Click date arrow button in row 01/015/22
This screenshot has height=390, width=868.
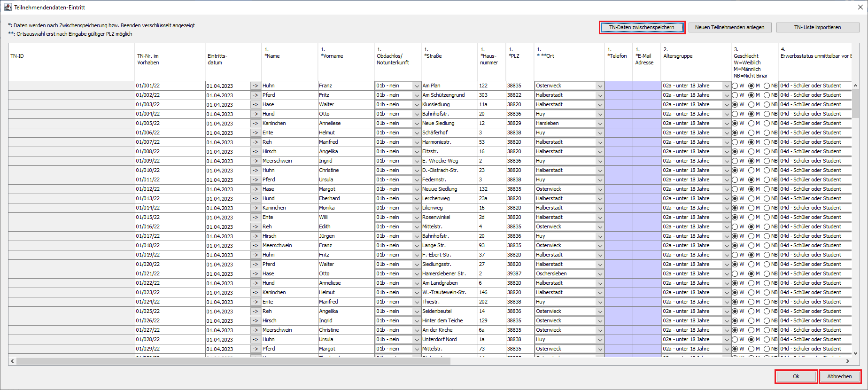point(255,217)
